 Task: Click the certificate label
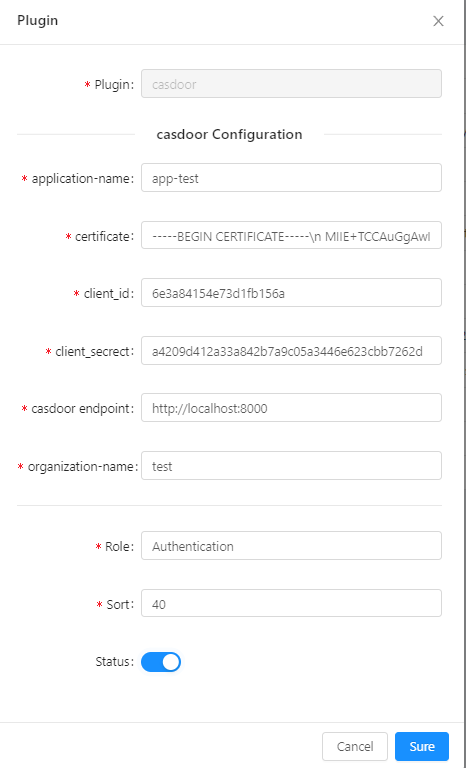tap(104, 237)
